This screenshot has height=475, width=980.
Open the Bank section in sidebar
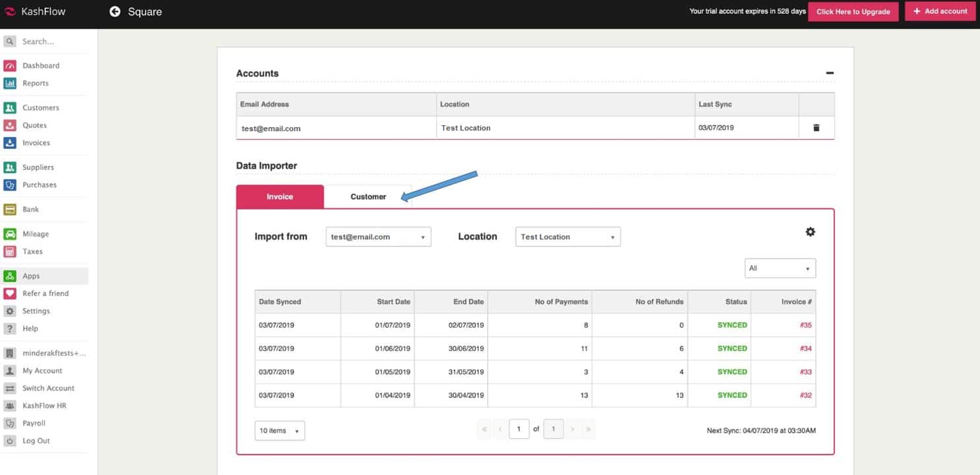coord(30,210)
